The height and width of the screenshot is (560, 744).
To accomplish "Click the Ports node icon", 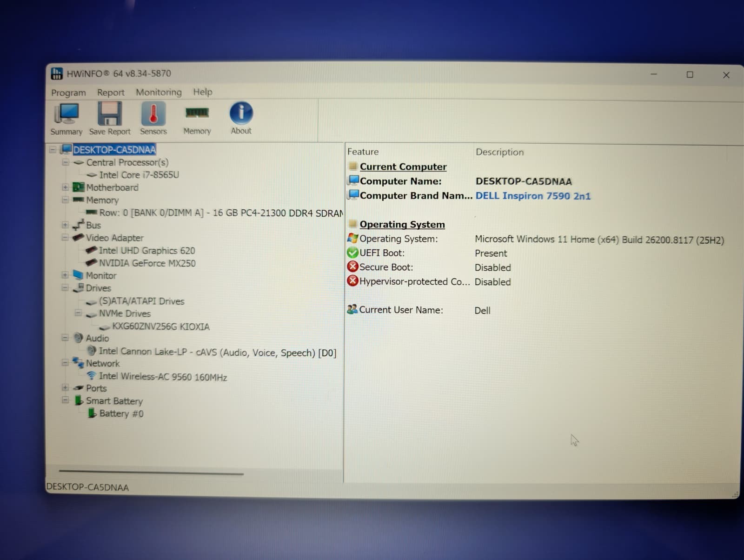I will (79, 388).
